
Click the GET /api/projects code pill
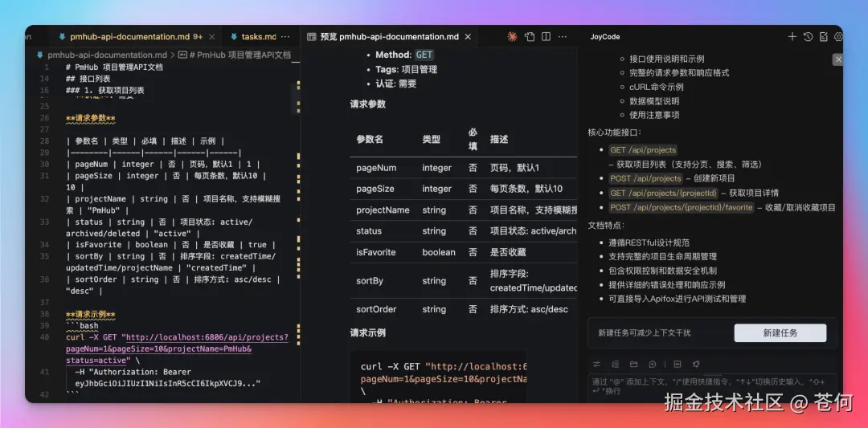tap(643, 150)
